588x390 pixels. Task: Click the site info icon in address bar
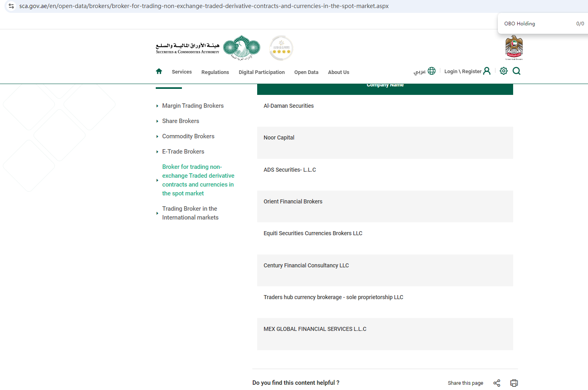coord(11,6)
